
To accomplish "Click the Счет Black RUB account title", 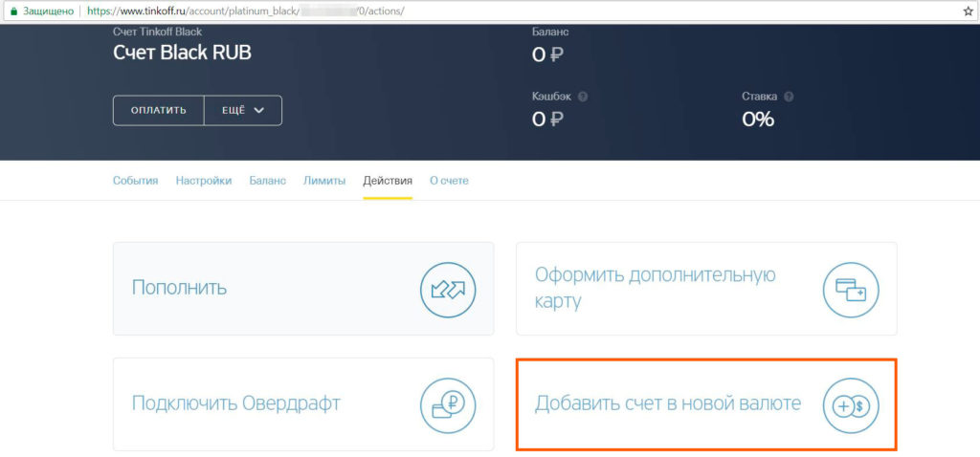I will pos(182,54).
